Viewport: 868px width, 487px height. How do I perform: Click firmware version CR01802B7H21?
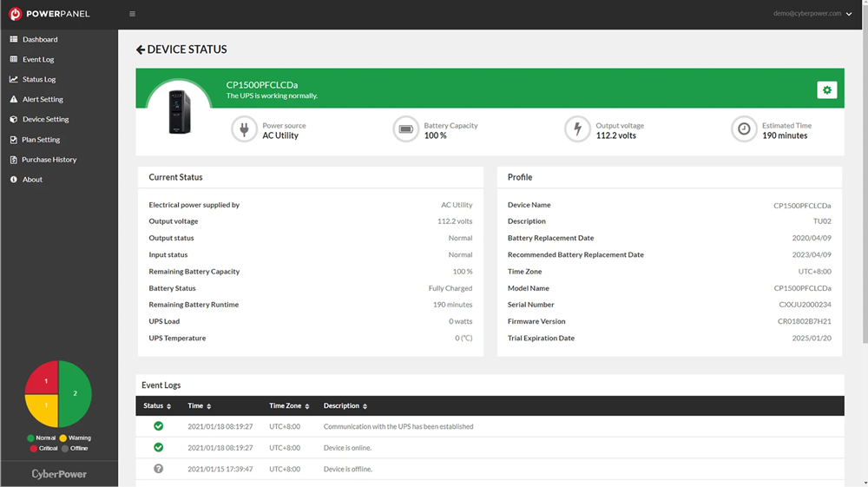point(805,321)
